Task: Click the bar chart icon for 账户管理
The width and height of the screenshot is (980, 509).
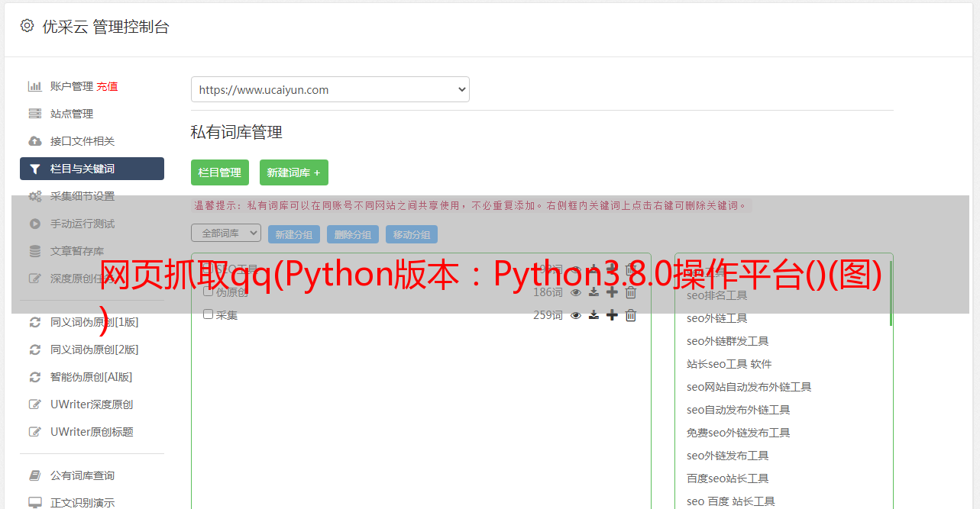Action: (x=34, y=86)
